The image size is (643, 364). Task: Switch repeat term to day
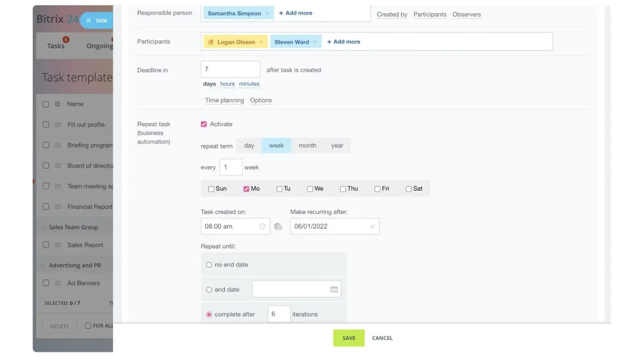coord(249,146)
